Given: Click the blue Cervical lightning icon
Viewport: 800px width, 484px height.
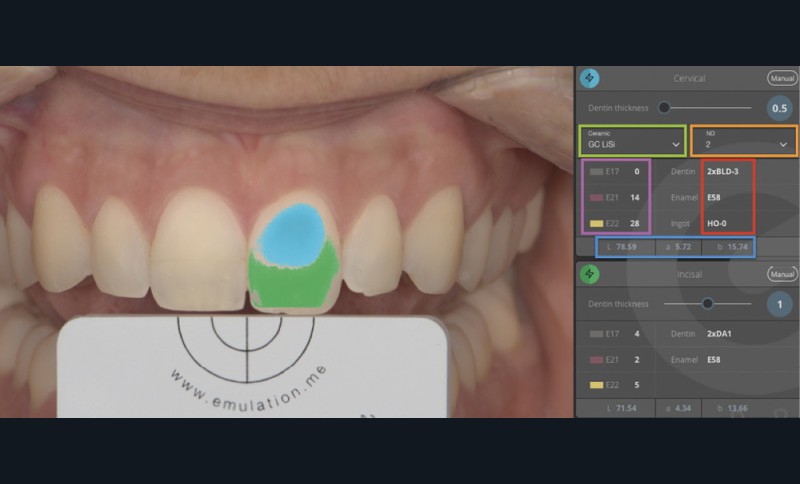Looking at the screenshot, I should point(590,78).
